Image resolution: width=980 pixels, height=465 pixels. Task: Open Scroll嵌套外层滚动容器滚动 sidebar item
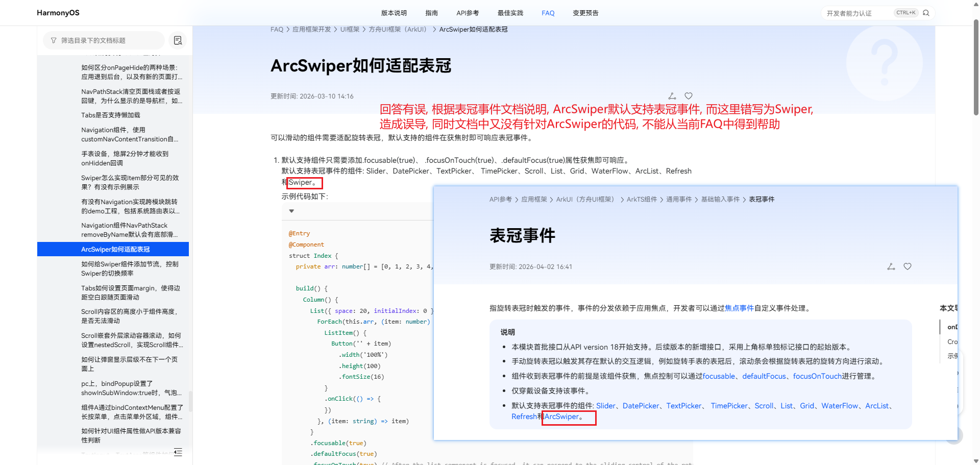132,340
